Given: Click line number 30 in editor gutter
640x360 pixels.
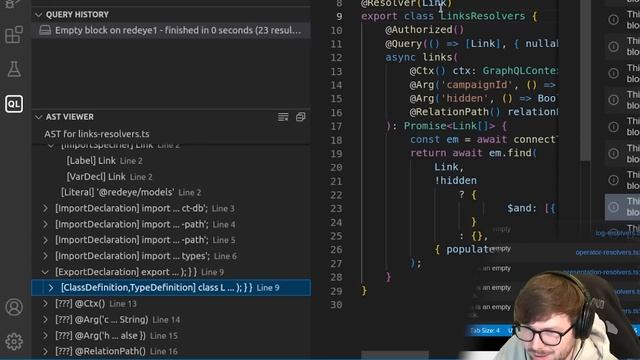Looking at the screenshot, I should point(336,304).
